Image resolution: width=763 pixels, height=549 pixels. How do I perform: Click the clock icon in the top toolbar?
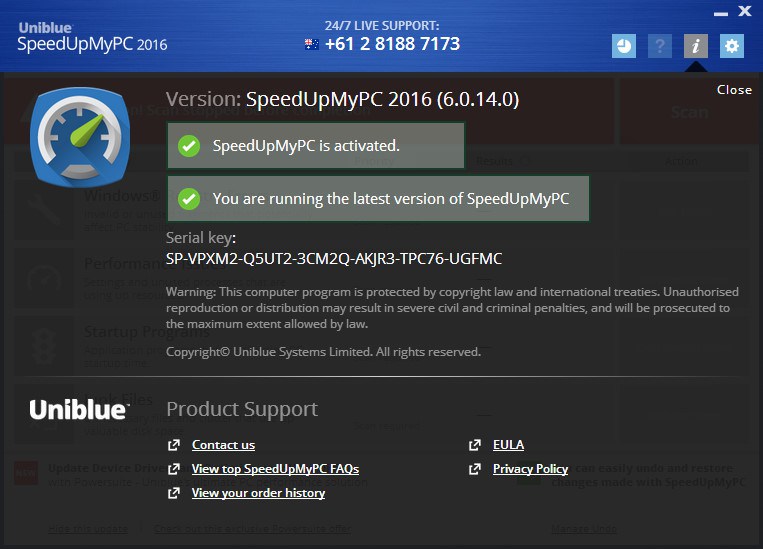[x=624, y=46]
